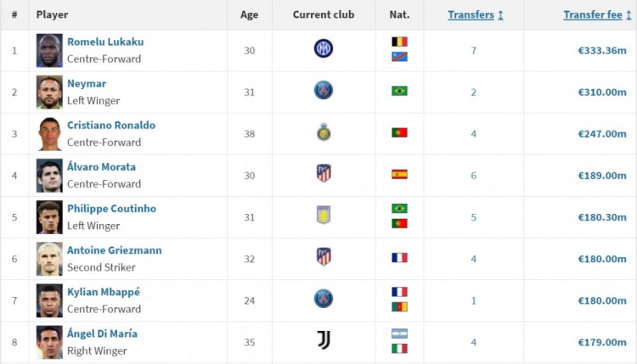Click Brazil flag in Neymar row
637x364 pixels.
pos(399,91)
